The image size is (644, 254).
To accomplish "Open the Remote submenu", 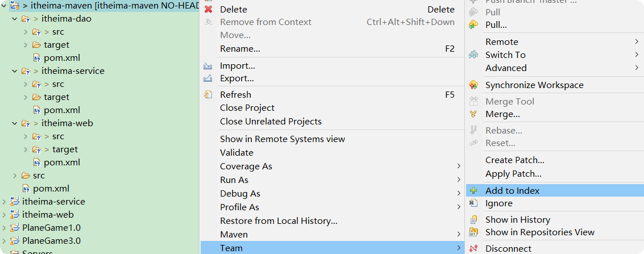I will pyautogui.click(x=501, y=41).
